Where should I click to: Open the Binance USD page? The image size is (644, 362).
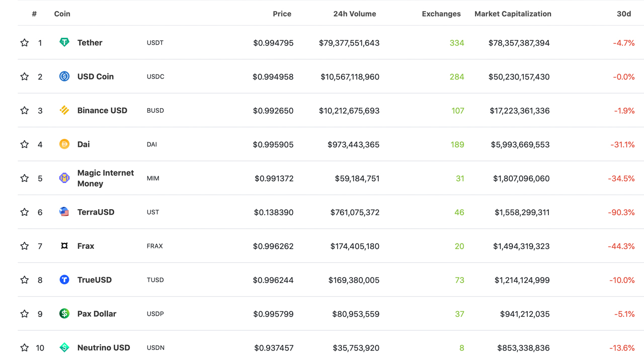coord(102,110)
